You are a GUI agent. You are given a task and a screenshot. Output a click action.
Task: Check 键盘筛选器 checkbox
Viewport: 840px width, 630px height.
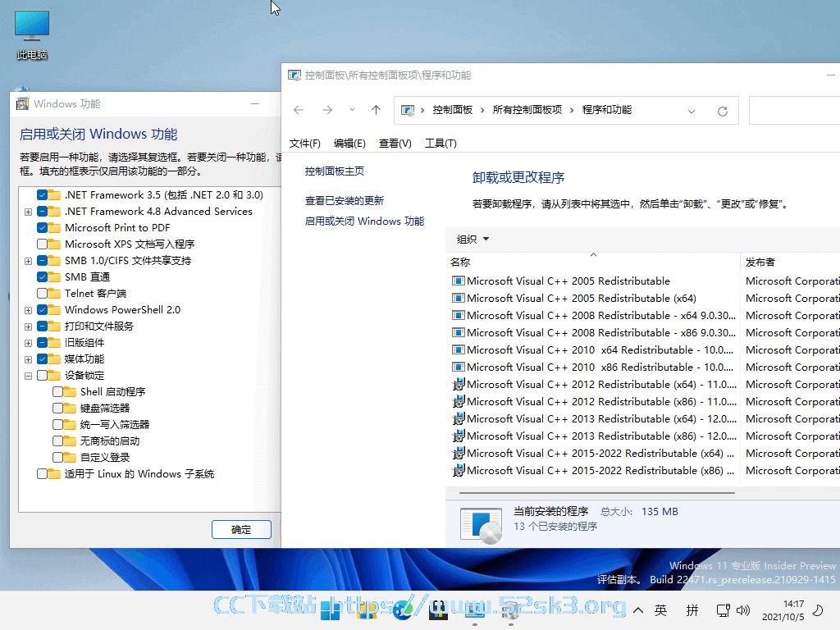tap(58, 409)
